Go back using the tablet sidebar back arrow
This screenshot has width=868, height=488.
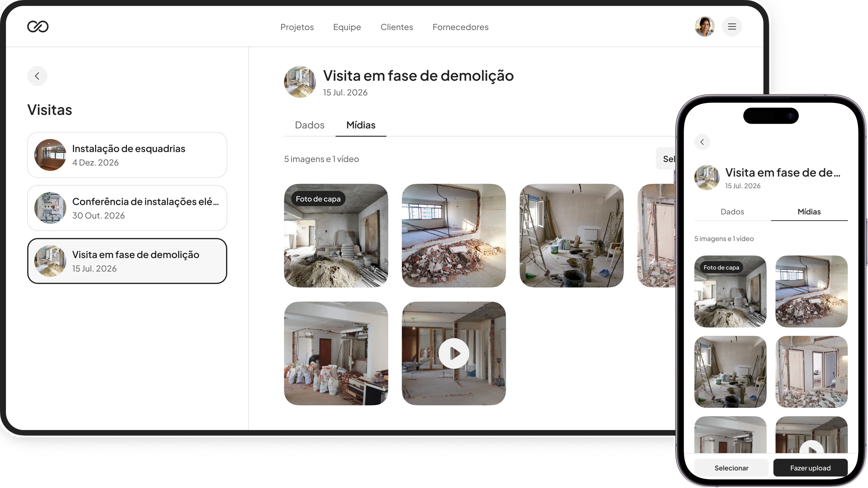37,76
